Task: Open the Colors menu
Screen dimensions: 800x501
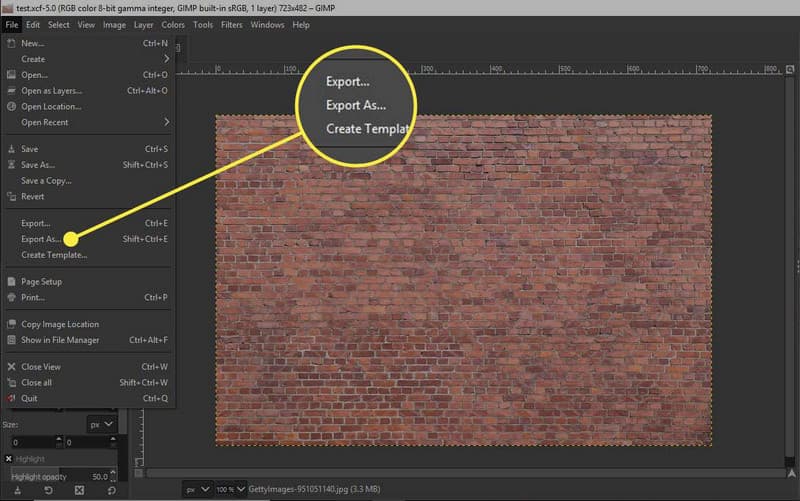Action: pos(173,24)
